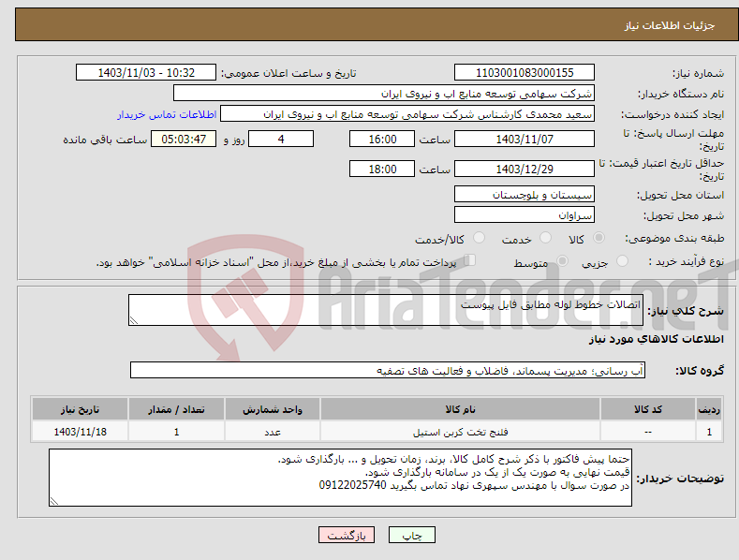
Task: Click the need date cell 1403/11/18
Action: 81,432
